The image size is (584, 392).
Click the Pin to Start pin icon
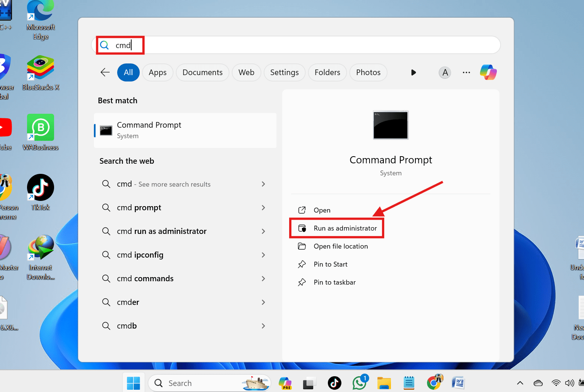[x=302, y=264]
